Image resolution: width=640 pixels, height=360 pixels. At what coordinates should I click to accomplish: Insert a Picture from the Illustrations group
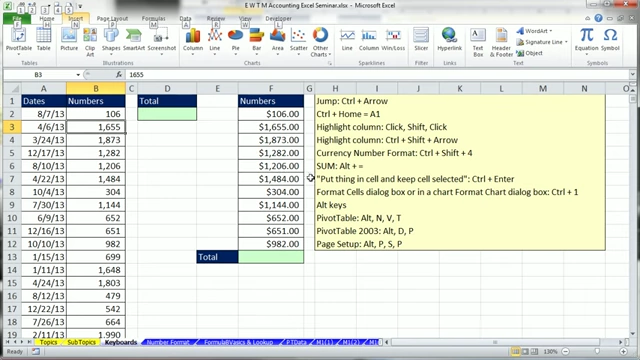tap(69, 40)
